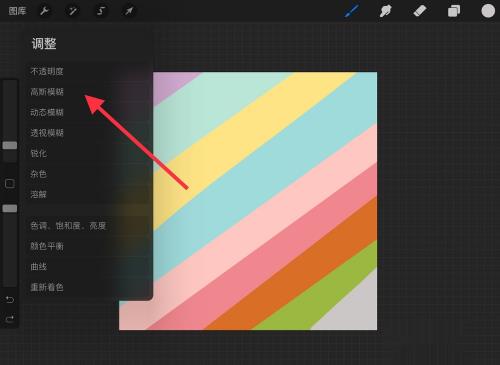This screenshot has width=500, height=365.
Task: Select the Eraser tool
Action: (x=420, y=11)
